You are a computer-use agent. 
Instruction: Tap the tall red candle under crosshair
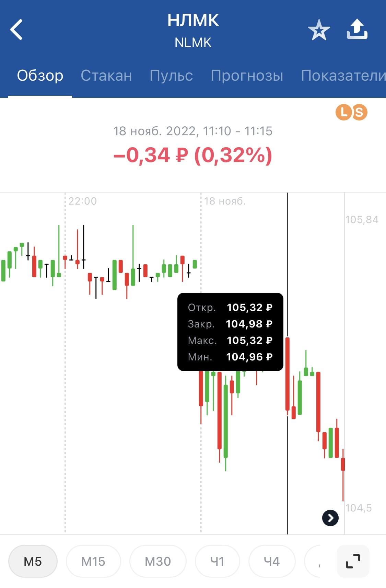(x=288, y=374)
